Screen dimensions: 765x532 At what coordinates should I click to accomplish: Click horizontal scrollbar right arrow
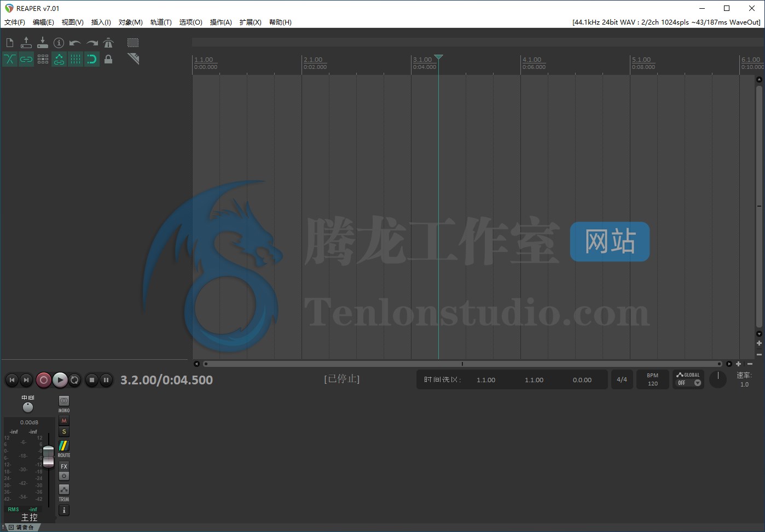pos(729,364)
